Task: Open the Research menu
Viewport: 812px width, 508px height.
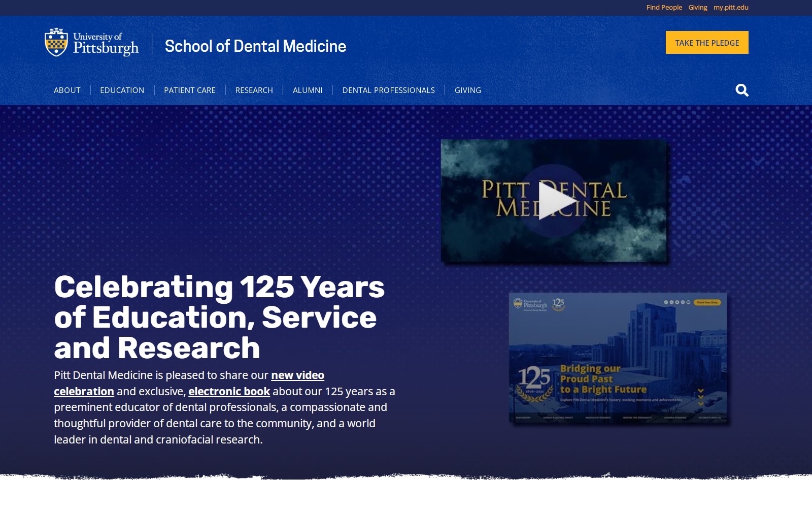Action: 254,90
